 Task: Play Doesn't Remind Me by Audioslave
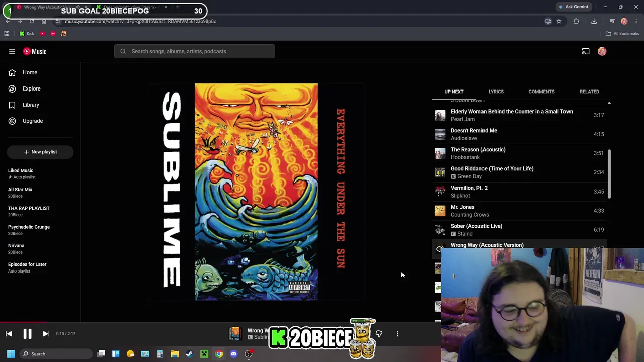[520, 134]
